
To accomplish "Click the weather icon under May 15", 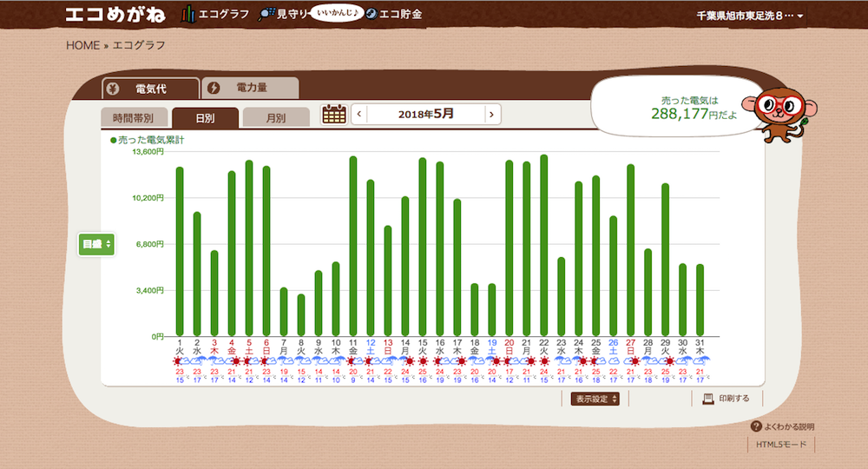I will pos(423,361).
